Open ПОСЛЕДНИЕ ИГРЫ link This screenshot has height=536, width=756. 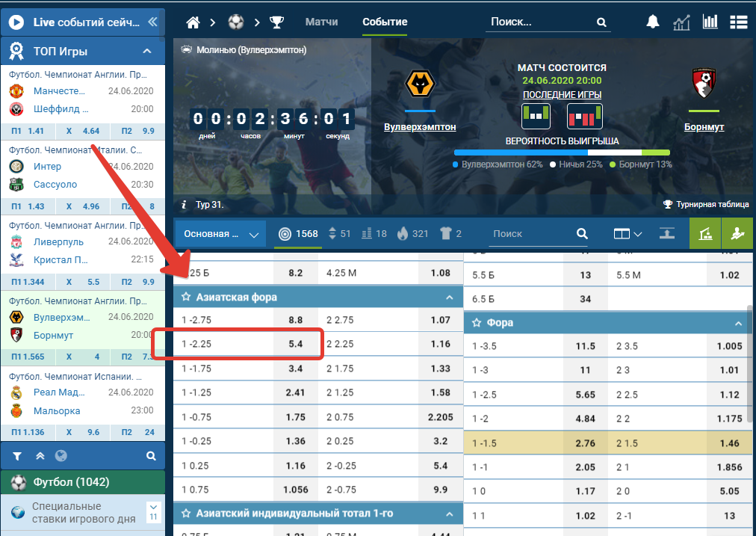[563, 94]
